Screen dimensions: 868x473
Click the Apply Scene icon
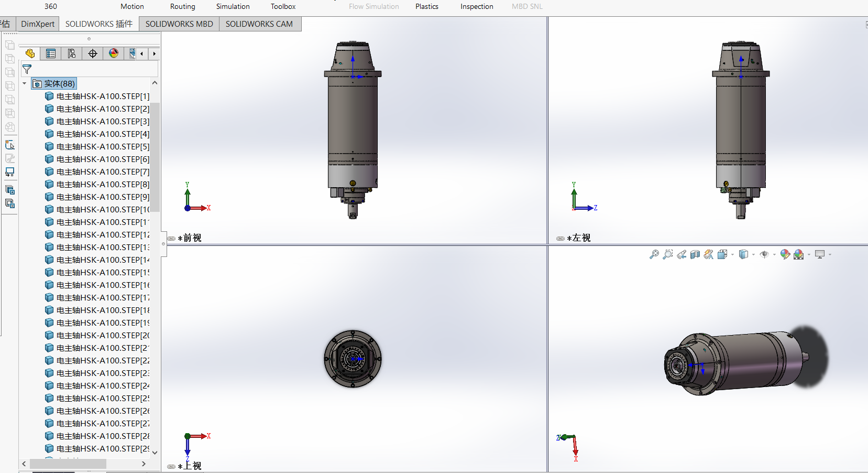tap(799, 254)
